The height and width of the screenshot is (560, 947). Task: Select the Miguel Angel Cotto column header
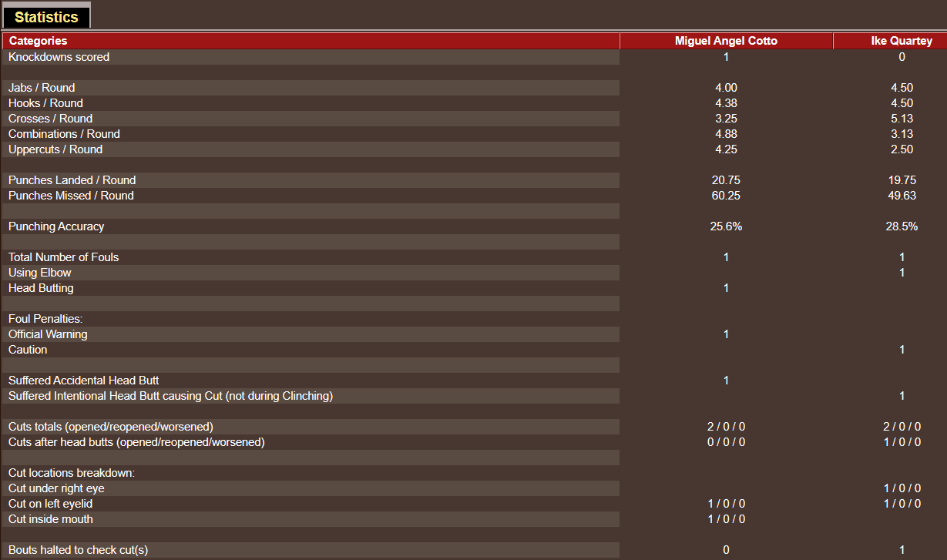[725, 40]
